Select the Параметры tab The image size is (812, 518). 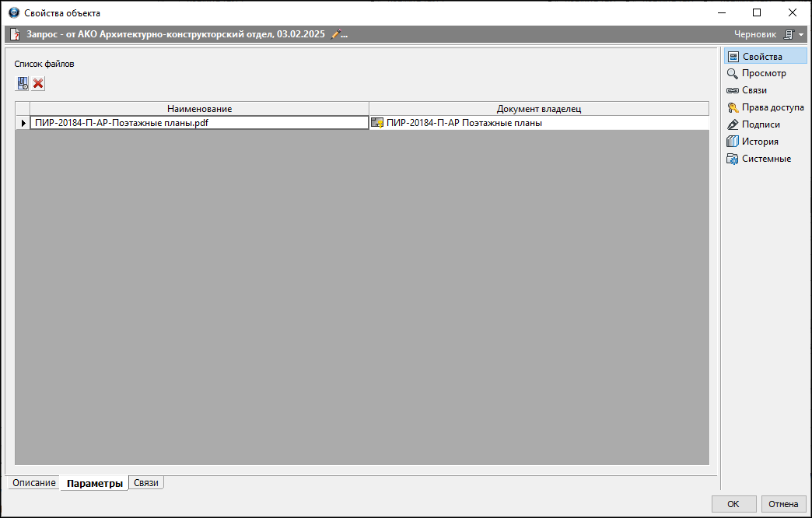pos(95,483)
